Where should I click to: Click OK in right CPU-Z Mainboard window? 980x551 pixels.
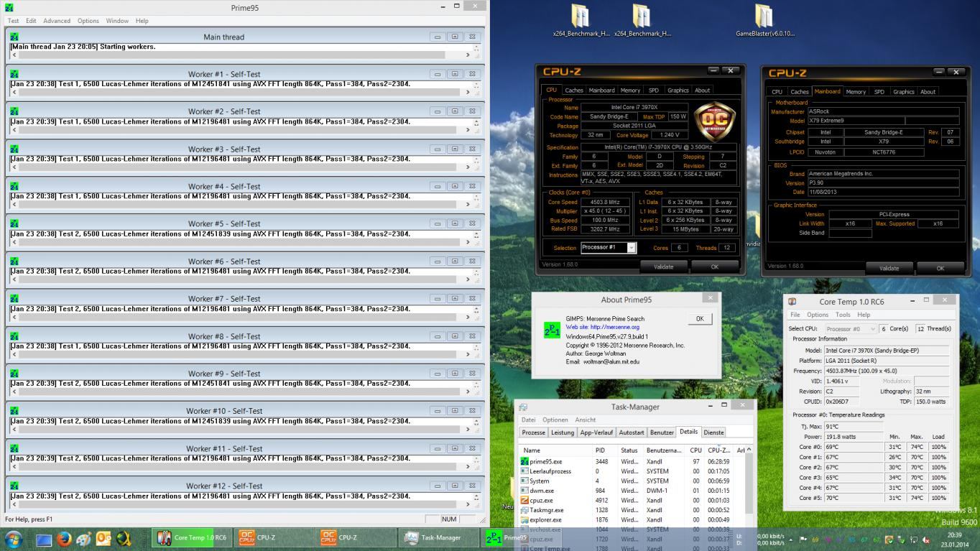[940, 268]
